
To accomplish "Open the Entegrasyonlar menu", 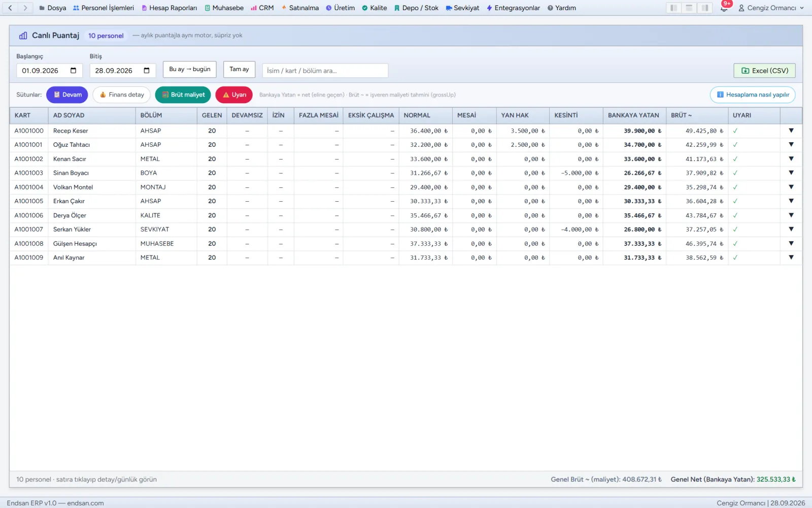I will (514, 8).
